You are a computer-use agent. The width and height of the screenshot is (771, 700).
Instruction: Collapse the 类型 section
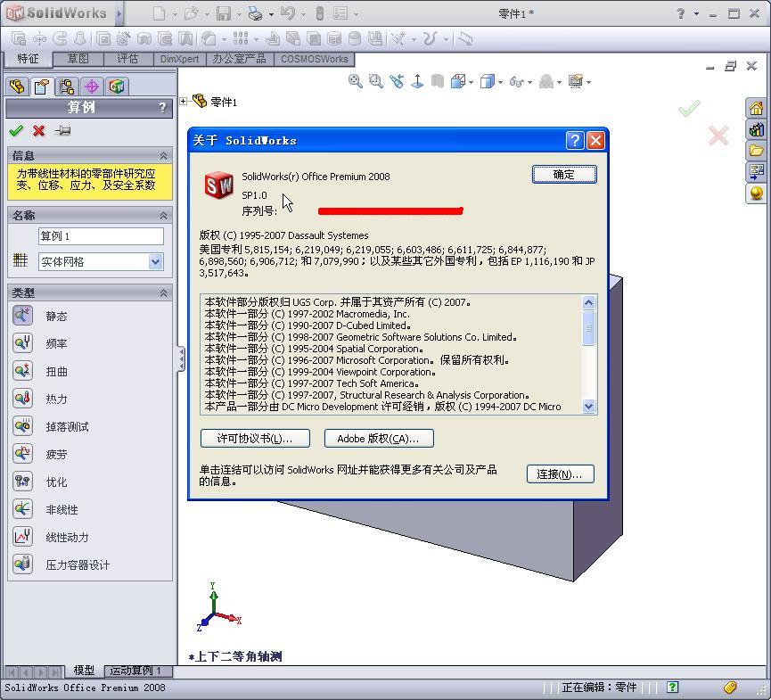[x=164, y=293]
